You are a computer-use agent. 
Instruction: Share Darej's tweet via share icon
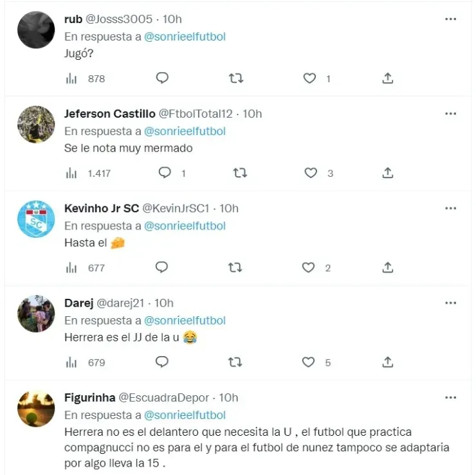coord(388,362)
